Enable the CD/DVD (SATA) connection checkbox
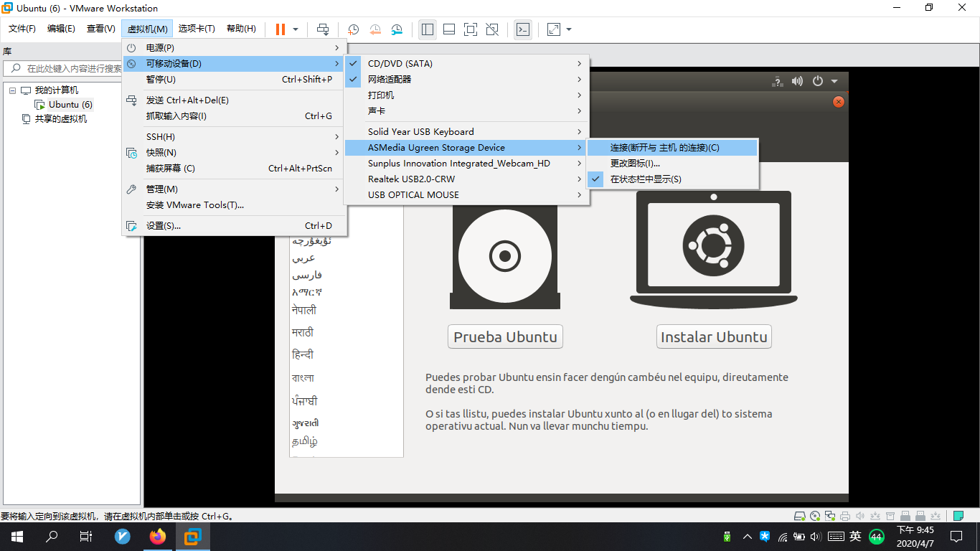 tap(354, 63)
